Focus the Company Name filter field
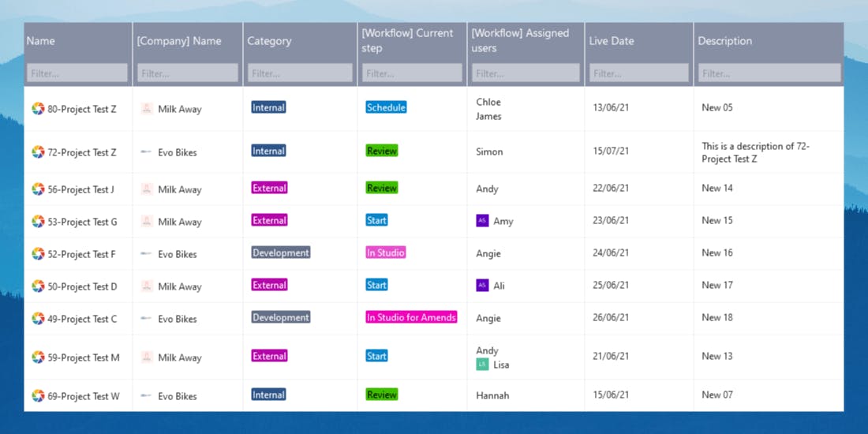Screen dimensions: 868x434 188,73
